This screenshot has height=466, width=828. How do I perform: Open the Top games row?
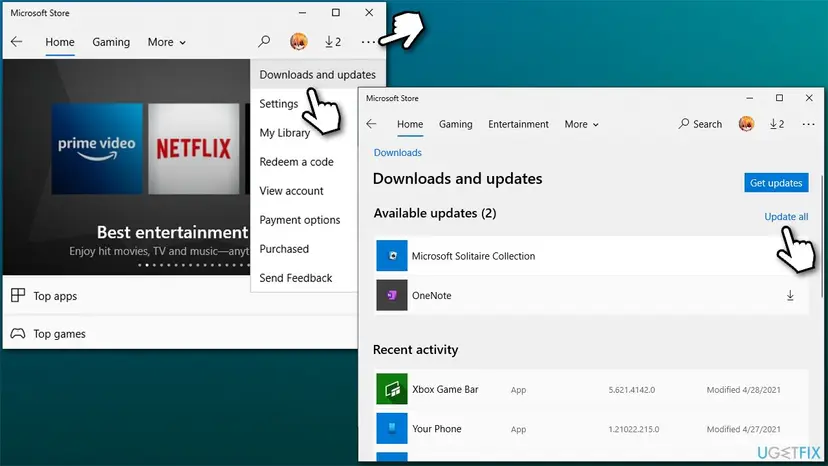pyautogui.click(x=180, y=333)
